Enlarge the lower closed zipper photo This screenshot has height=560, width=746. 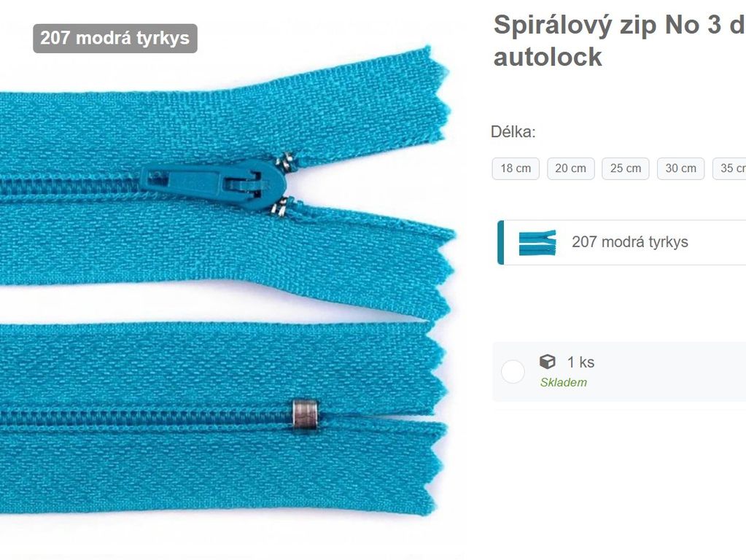(x=222, y=418)
